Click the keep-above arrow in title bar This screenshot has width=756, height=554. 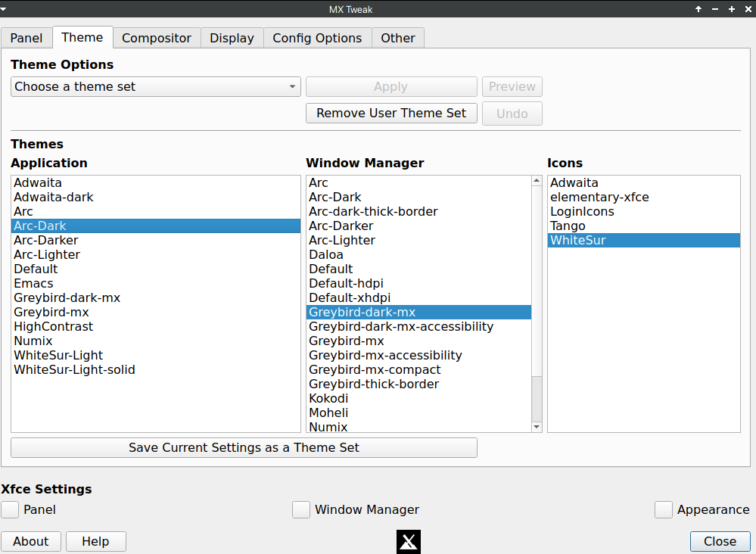[x=698, y=9]
